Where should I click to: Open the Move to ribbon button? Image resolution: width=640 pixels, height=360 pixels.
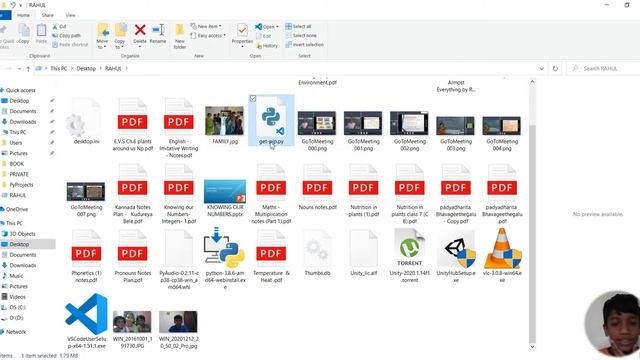102,36
